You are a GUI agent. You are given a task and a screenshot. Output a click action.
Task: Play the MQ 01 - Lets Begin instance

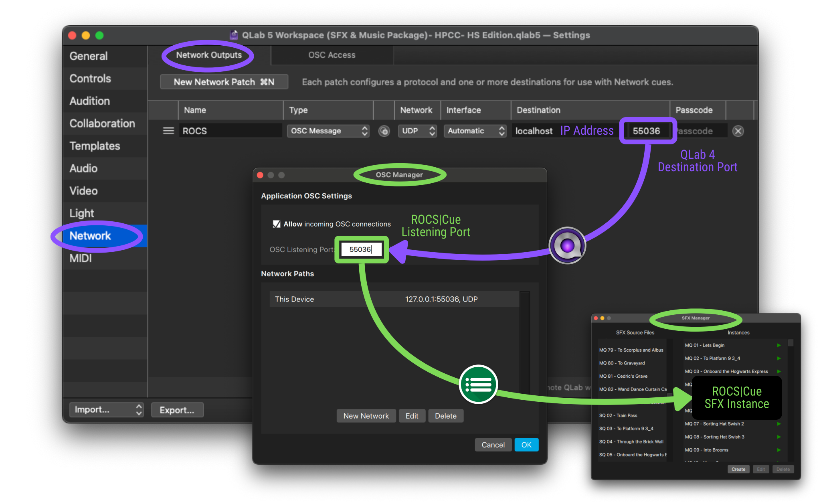coord(779,345)
